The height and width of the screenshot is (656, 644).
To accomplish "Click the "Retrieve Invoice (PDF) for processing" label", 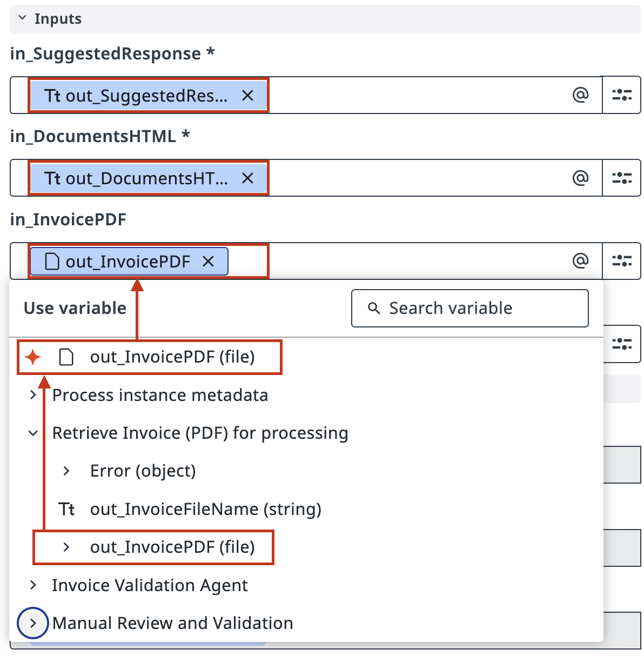I will pos(200,433).
